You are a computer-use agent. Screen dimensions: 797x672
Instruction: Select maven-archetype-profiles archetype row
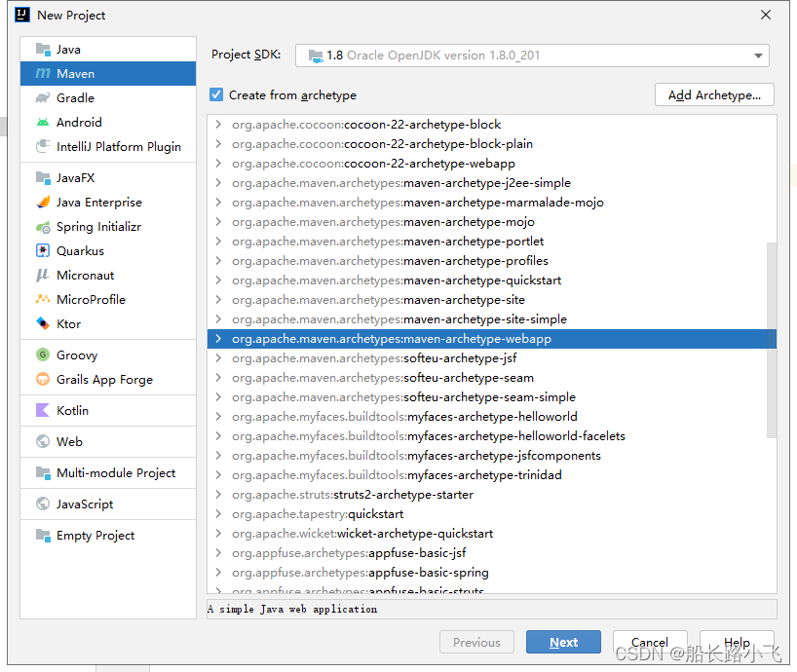tap(491, 261)
